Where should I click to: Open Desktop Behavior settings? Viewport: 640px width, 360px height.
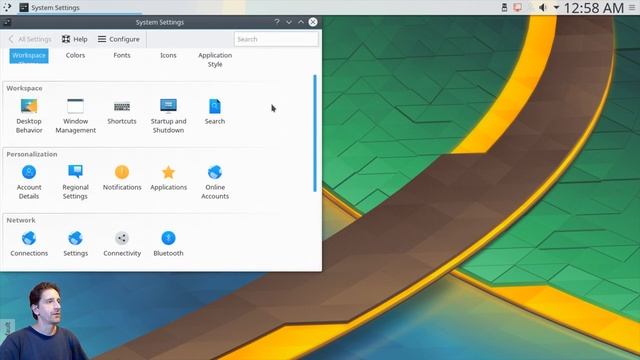[x=29, y=116]
